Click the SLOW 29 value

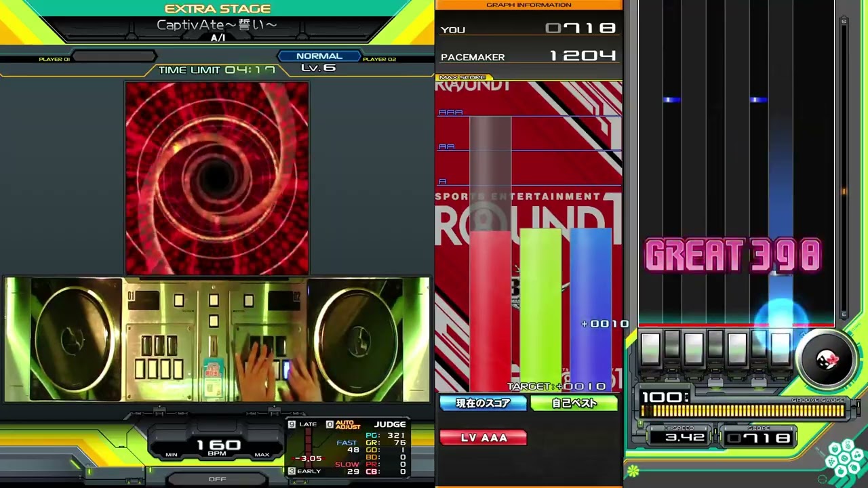click(x=353, y=472)
